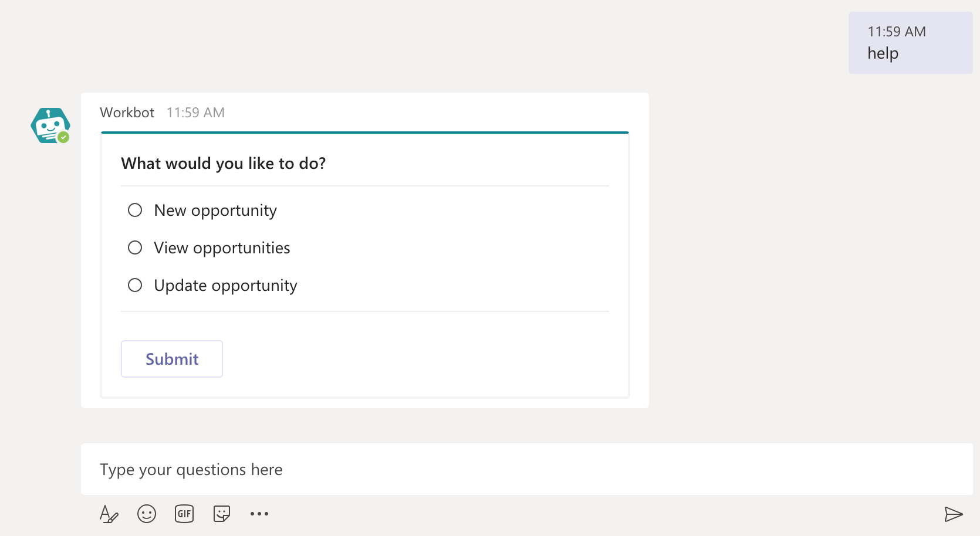Send the message with arrow icon
Viewport: 980px width, 536px height.
(954, 514)
